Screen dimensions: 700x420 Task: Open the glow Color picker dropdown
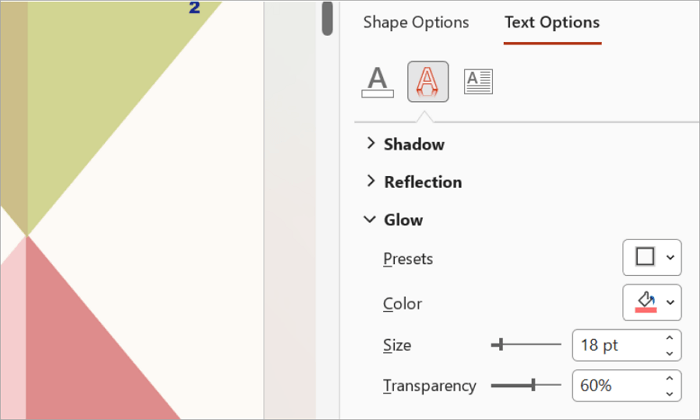652,302
